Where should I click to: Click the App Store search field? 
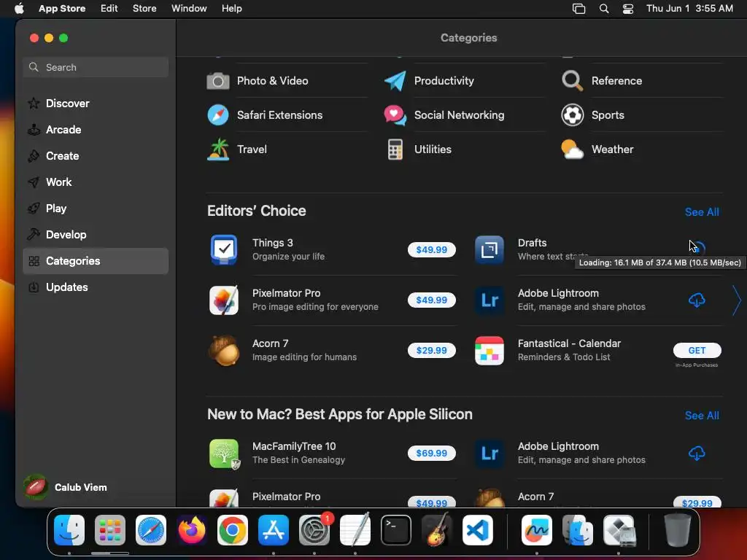pyautogui.click(x=96, y=67)
